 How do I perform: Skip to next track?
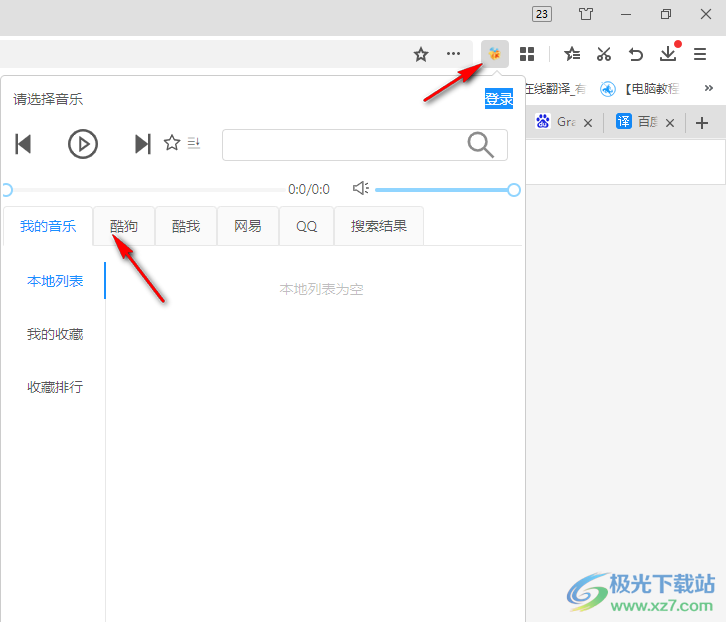[143, 144]
